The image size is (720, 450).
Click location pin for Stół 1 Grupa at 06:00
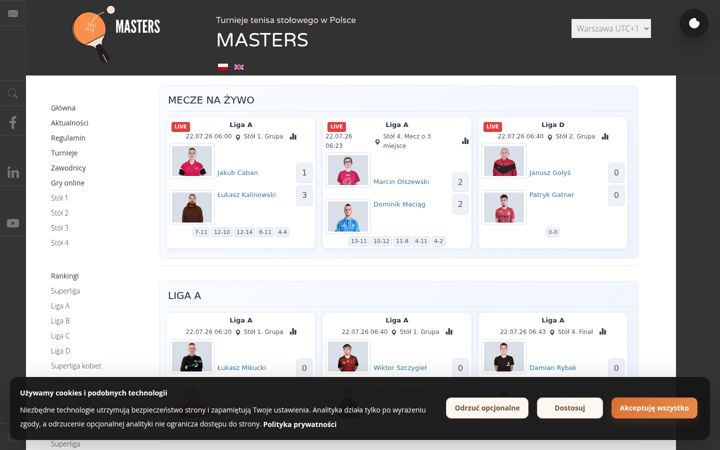pyautogui.click(x=238, y=137)
